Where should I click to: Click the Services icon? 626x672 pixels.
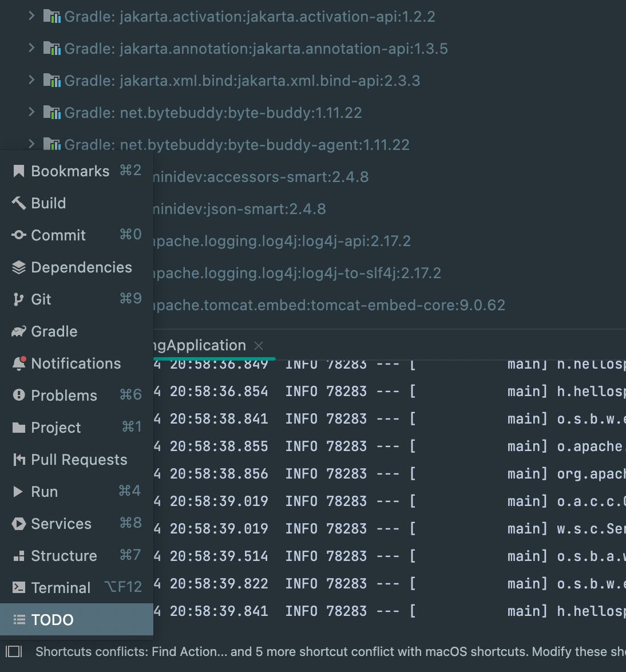pyautogui.click(x=18, y=524)
